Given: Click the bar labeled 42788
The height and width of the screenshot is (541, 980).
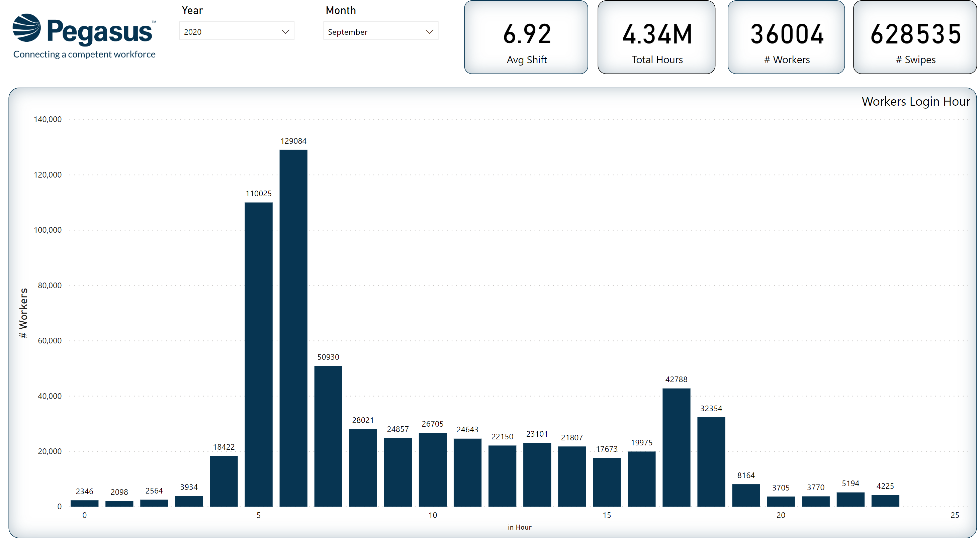Looking at the screenshot, I should (x=676, y=447).
